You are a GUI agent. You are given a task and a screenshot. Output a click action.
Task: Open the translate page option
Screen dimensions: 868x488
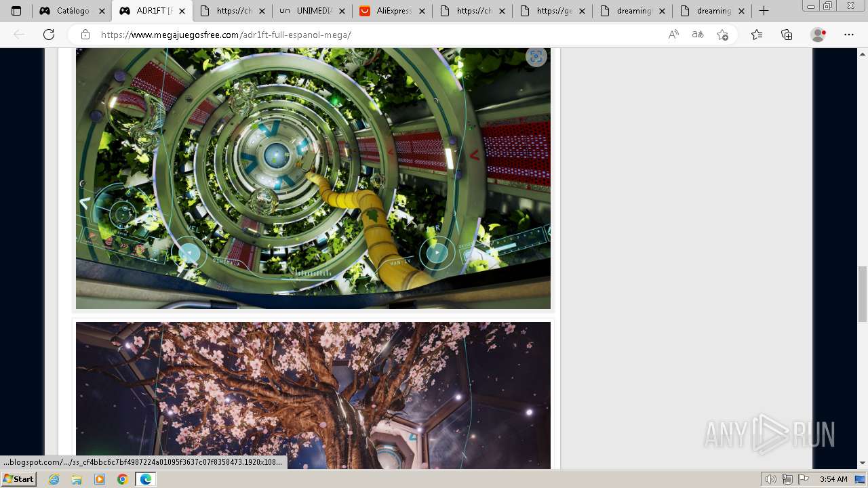click(x=698, y=35)
